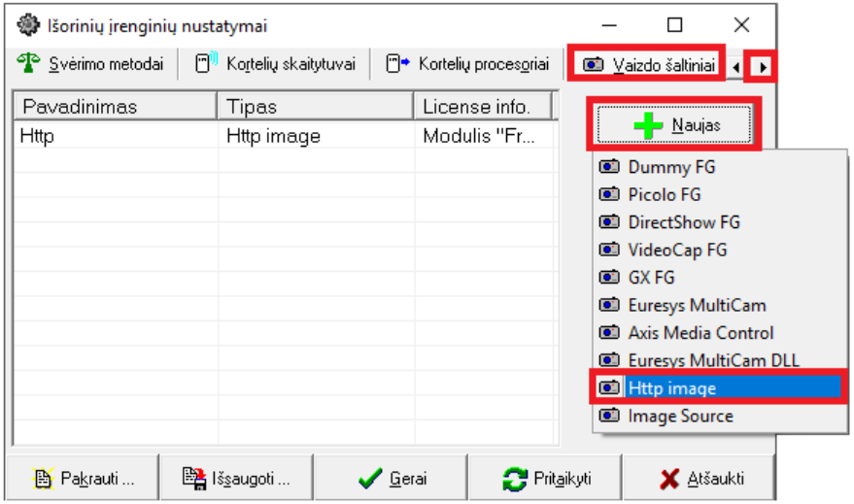The image size is (854, 504).
Task: Click green checkmark icon on Gerai
Action: pyautogui.click(x=367, y=479)
